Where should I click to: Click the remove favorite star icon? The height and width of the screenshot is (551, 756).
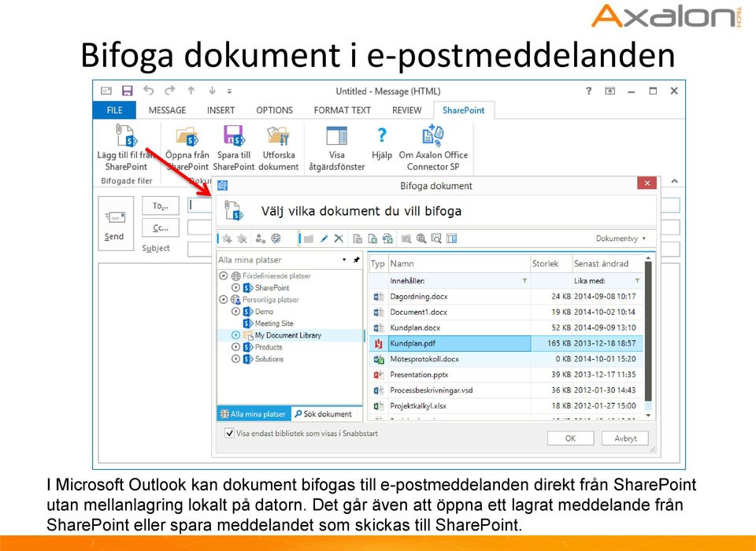243,239
